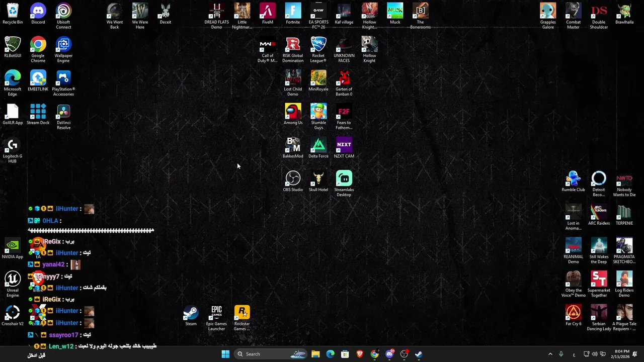The image size is (644, 362).
Task: Select the Streamlabs Desktop icon
Action: pos(344,184)
